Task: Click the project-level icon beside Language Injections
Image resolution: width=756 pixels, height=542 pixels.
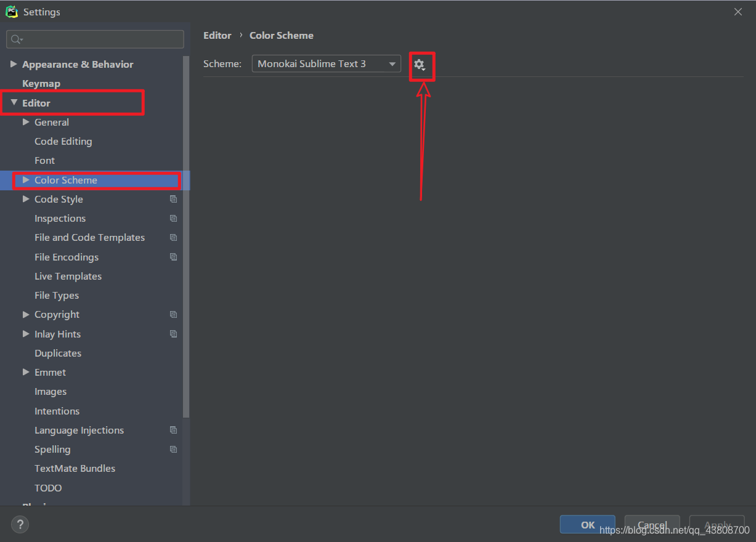Action: coord(174,430)
